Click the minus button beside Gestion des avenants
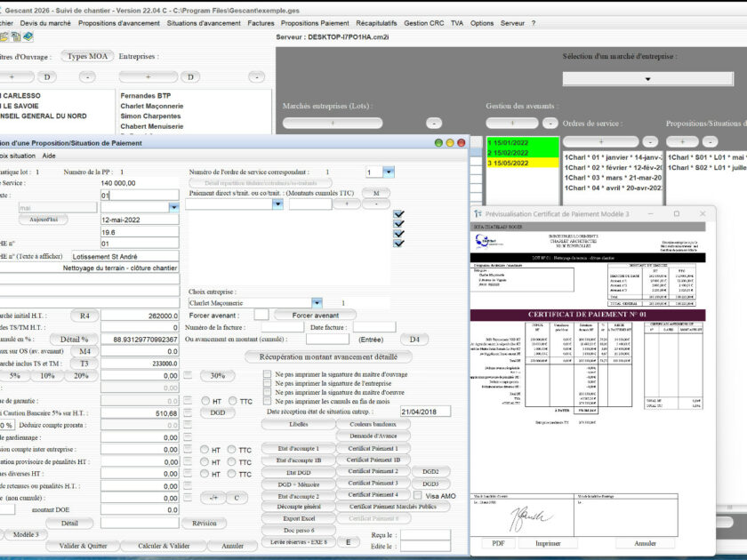The width and height of the screenshot is (747, 560). coord(550,123)
